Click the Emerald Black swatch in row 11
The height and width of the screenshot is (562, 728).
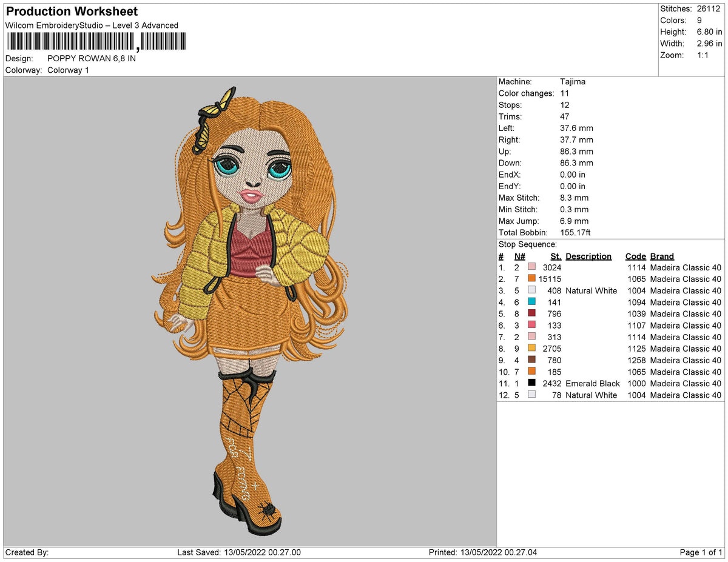(532, 383)
